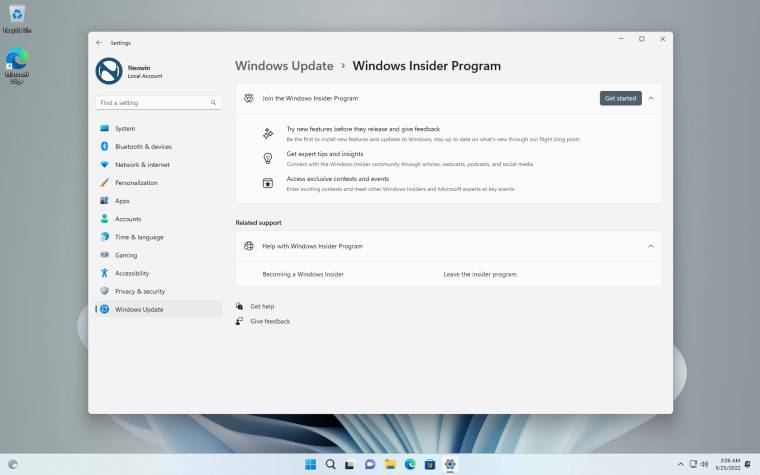This screenshot has height=475, width=760.
Task: Click the Privacy shield icon in sidebar
Action: (104, 291)
